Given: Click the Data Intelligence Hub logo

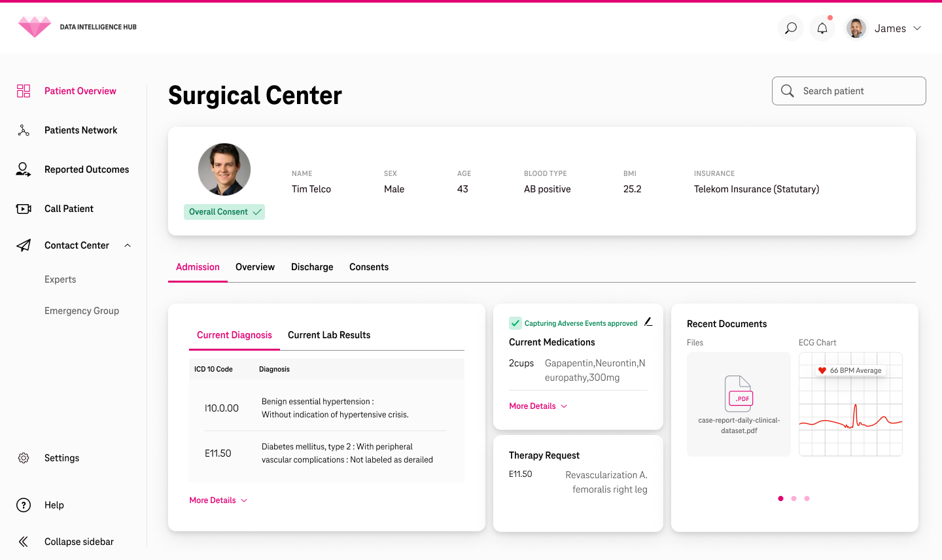Looking at the screenshot, I should click(34, 27).
